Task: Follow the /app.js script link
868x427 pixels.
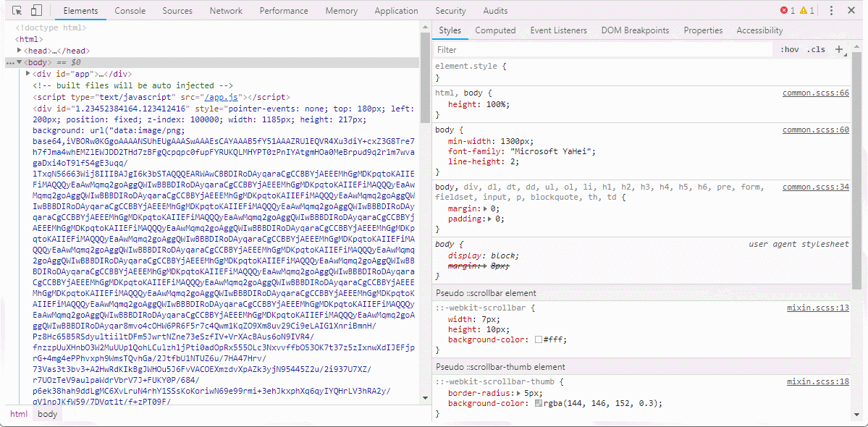Action: tap(222, 97)
